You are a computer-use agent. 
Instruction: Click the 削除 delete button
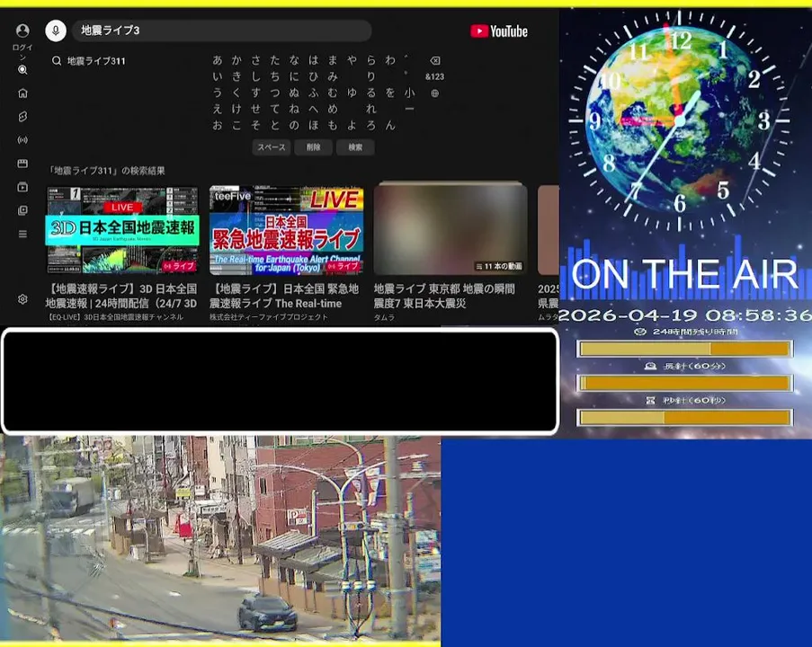pos(313,147)
